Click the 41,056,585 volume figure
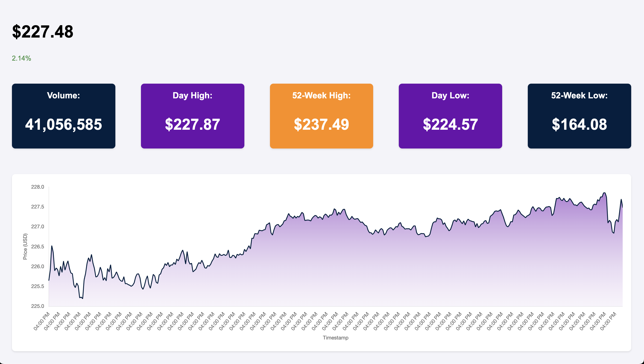The image size is (644, 364). click(64, 124)
